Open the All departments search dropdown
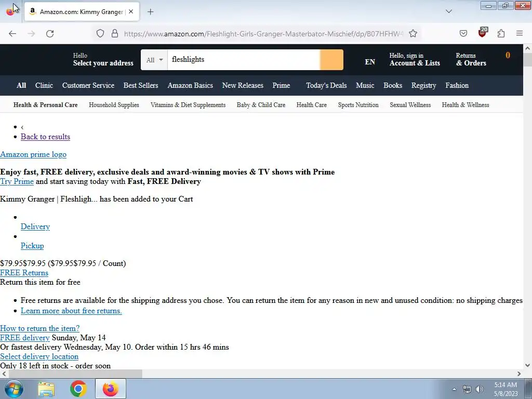 154,60
